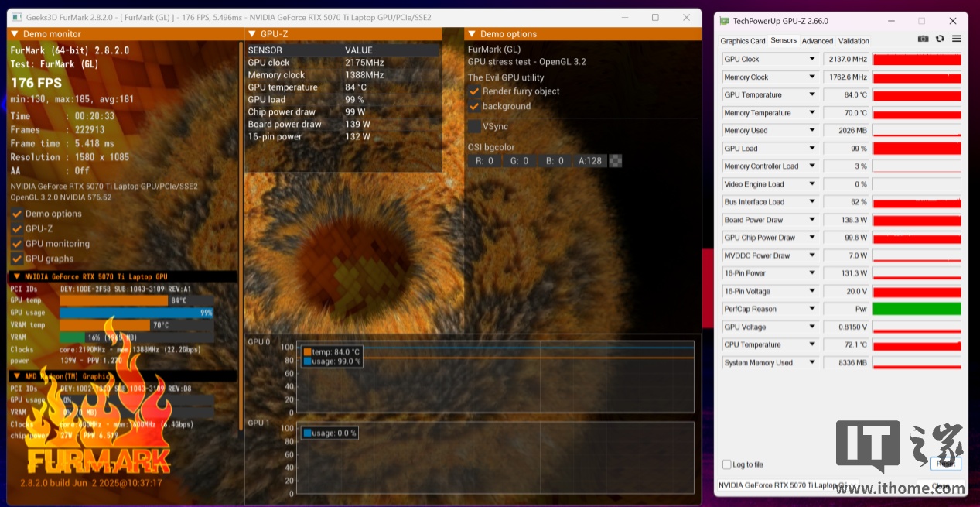Click the GPU-Z refresh icon
The height and width of the screenshot is (507, 980).
(940, 39)
